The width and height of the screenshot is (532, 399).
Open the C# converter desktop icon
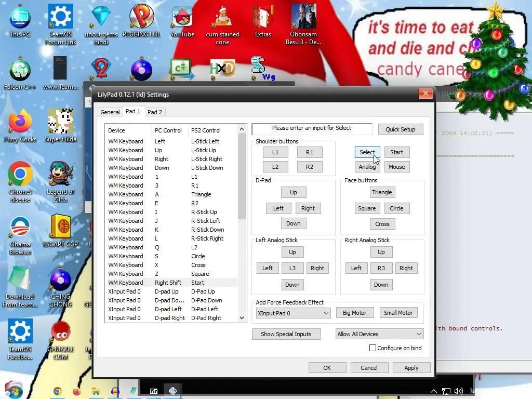[x=182, y=69]
